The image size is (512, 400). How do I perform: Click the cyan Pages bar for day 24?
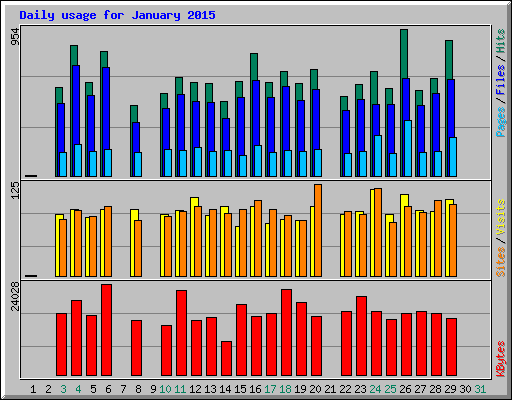[x=378, y=156]
